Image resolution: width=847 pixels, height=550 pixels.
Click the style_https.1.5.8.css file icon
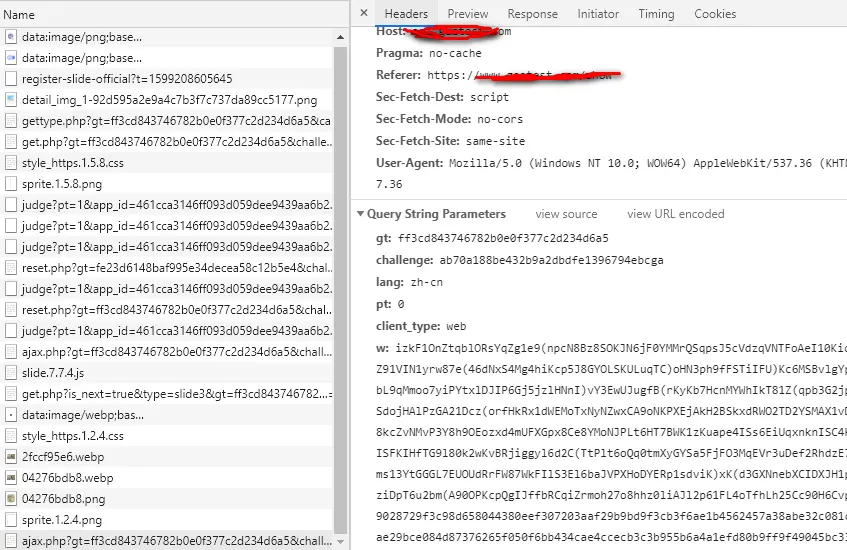(11, 163)
